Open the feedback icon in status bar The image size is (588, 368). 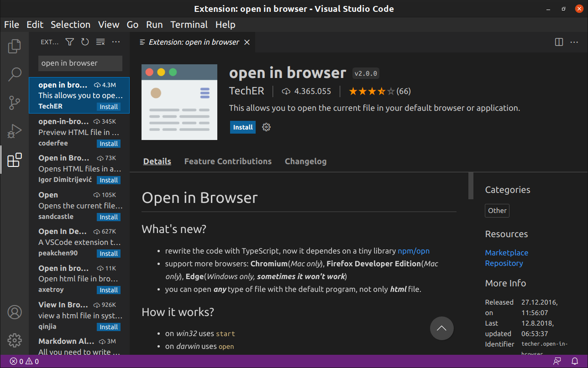tap(557, 362)
